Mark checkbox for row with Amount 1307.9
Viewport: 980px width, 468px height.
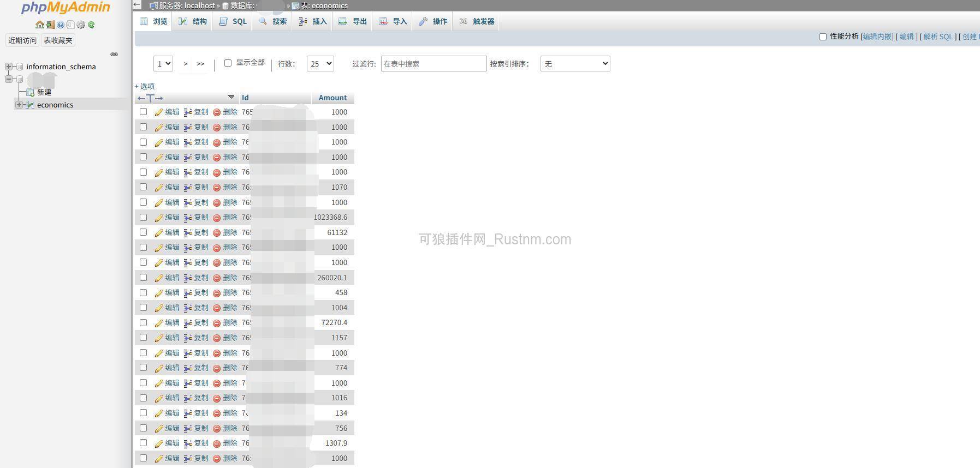(x=143, y=443)
